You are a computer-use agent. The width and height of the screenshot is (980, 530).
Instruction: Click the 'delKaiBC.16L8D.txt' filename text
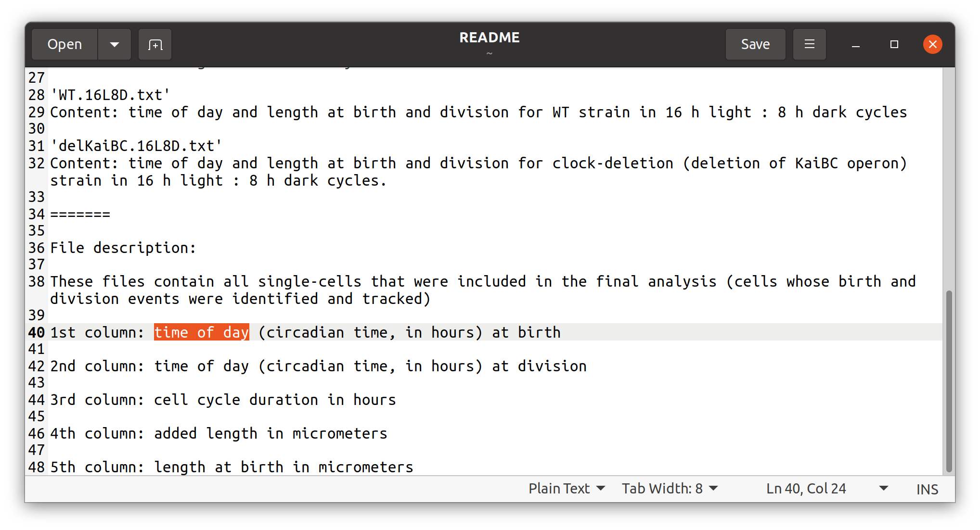(136, 146)
